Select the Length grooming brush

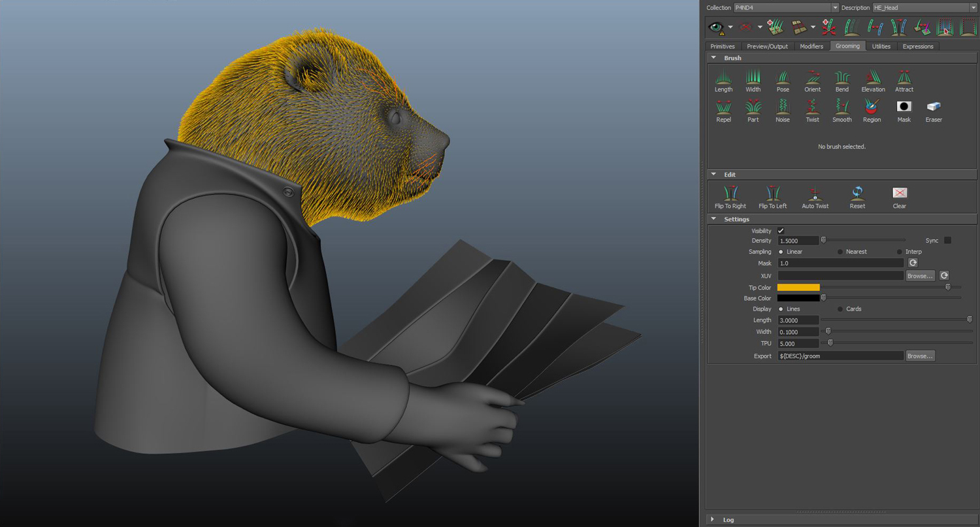click(x=723, y=78)
